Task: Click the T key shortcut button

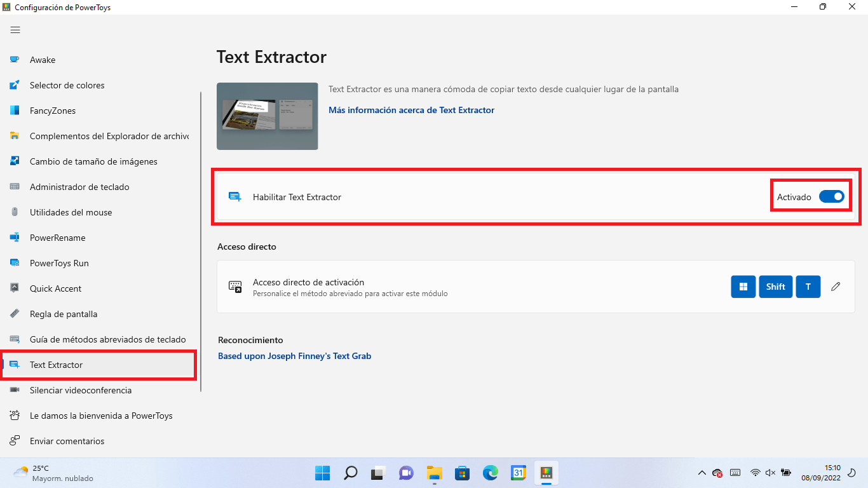Action: [808, 287]
